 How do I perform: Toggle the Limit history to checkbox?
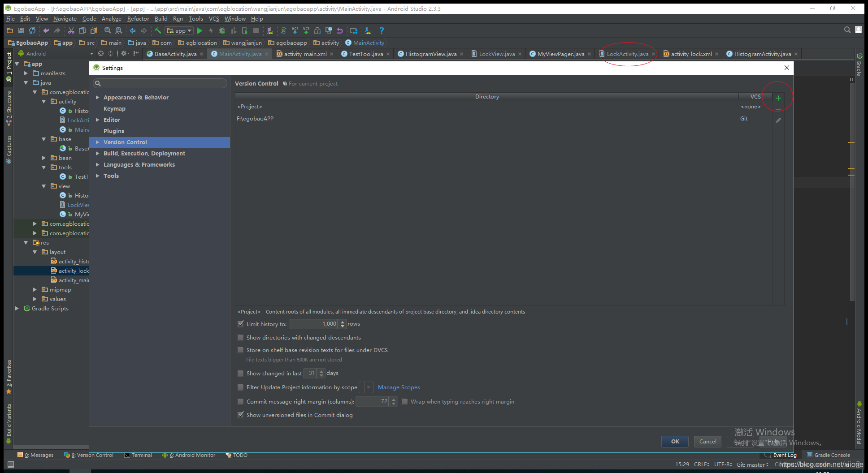point(241,323)
